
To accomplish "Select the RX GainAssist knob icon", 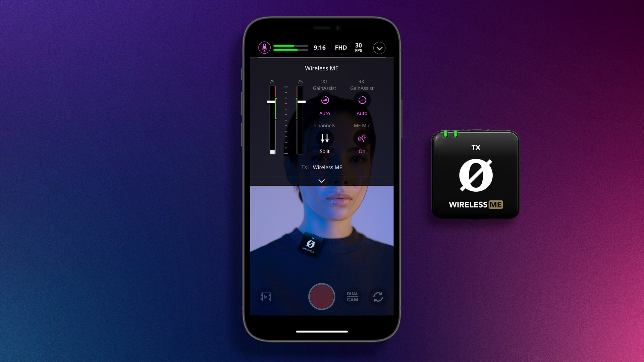I will (362, 100).
